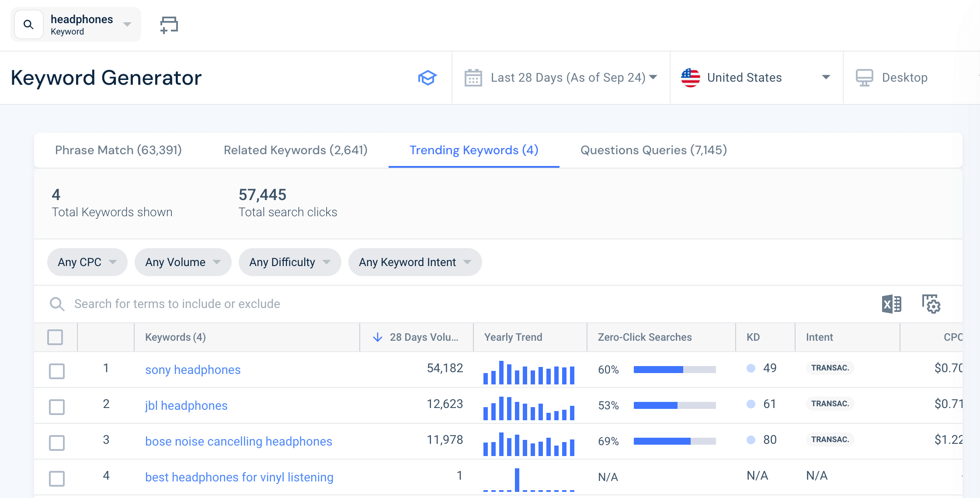
Task: Open the Any Volume filter
Action: [183, 262]
